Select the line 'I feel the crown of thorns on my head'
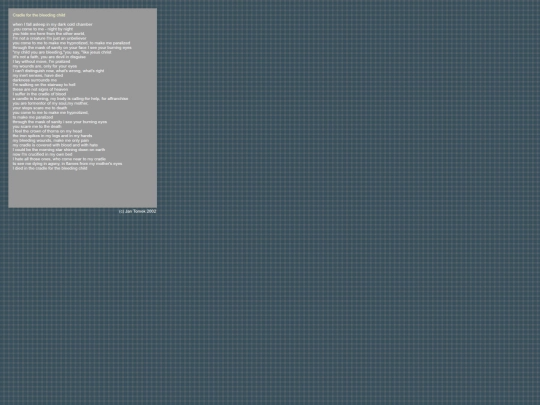This screenshot has width=540, height=405. pyautogui.click(x=48, y=131)
